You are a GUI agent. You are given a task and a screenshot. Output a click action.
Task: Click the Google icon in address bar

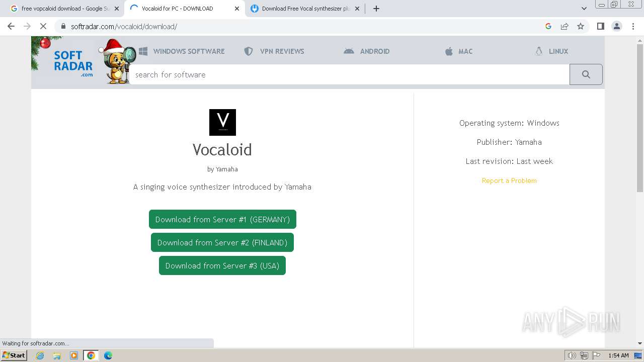548,26
